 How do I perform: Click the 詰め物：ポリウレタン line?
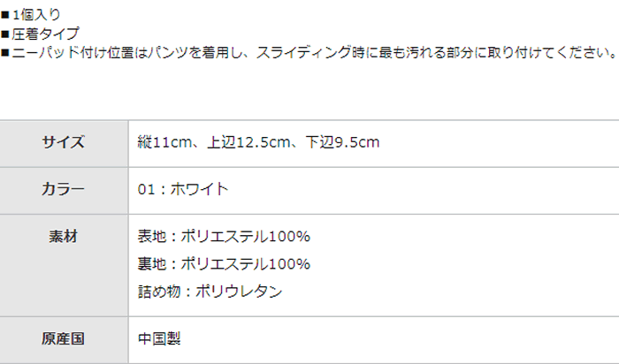click(210, 290)
